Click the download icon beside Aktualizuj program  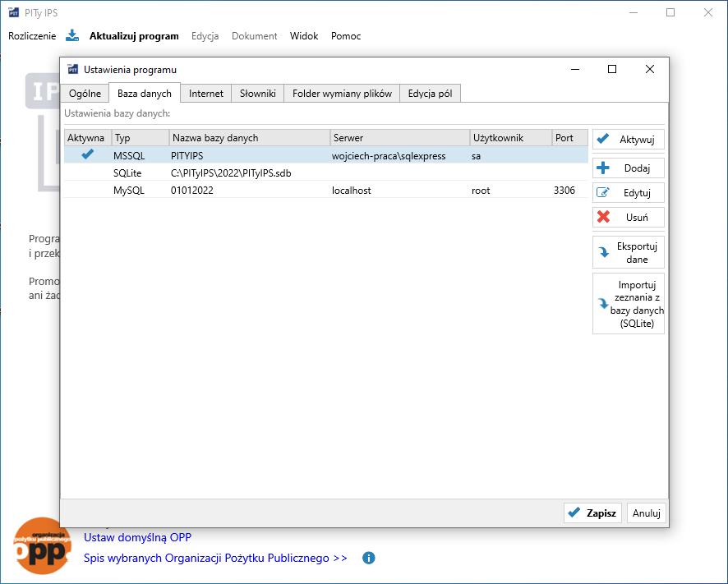tap(72, 35)
